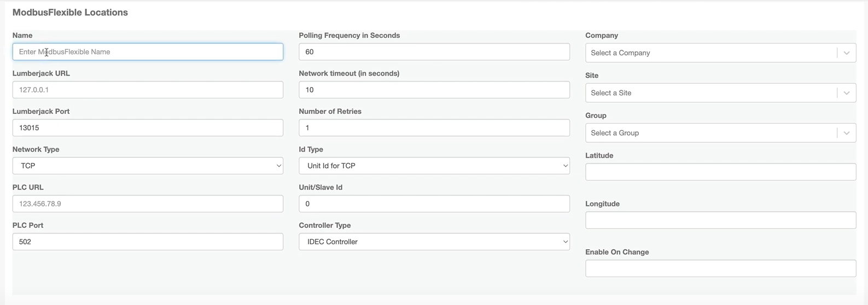Screen dimensions: 868x305
Task: Click the Name input field
Action: coord(148,51)
